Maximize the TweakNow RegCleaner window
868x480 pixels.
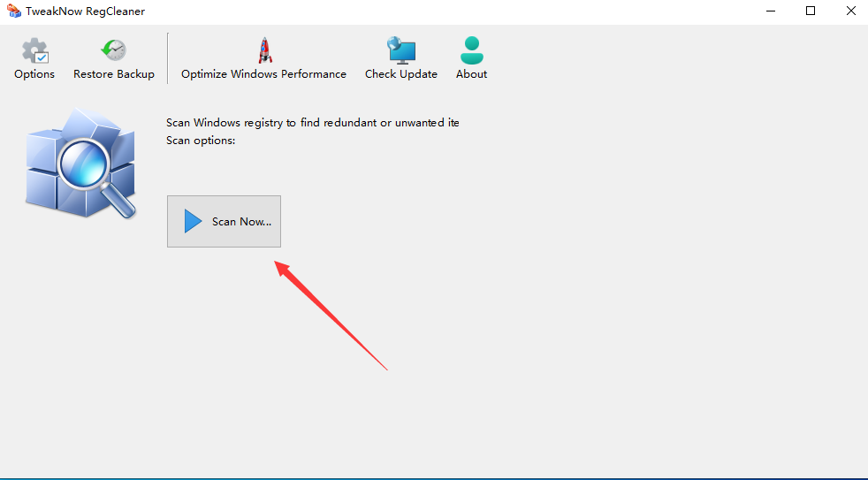click(x=811, y=11)
